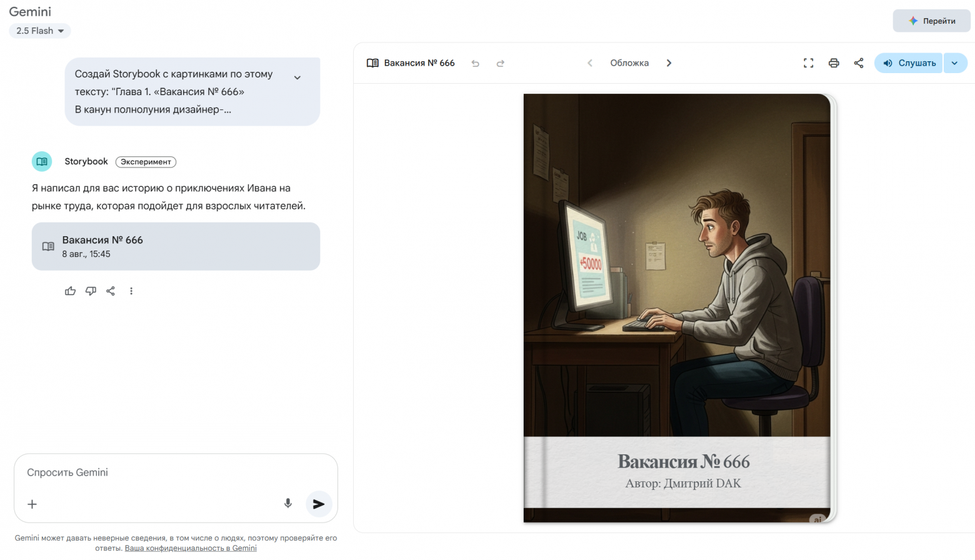
Task: Click the plus icon to attach content
Action: [x=32, y=504]
